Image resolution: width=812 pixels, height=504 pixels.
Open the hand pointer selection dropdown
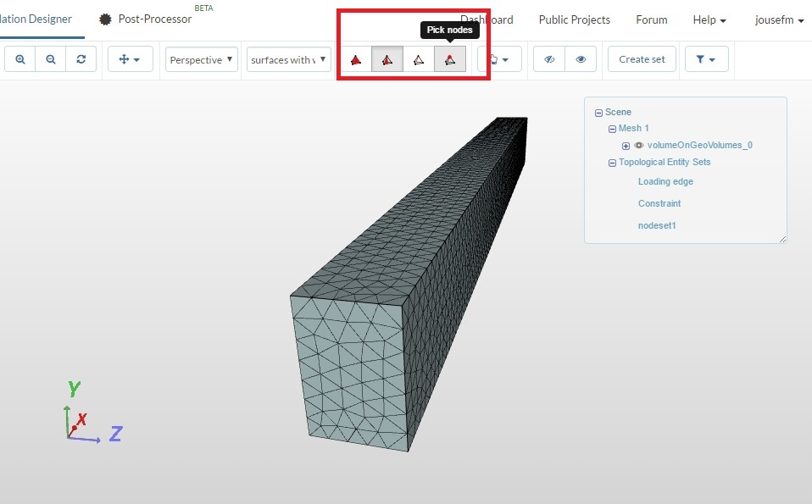point(499,59)
